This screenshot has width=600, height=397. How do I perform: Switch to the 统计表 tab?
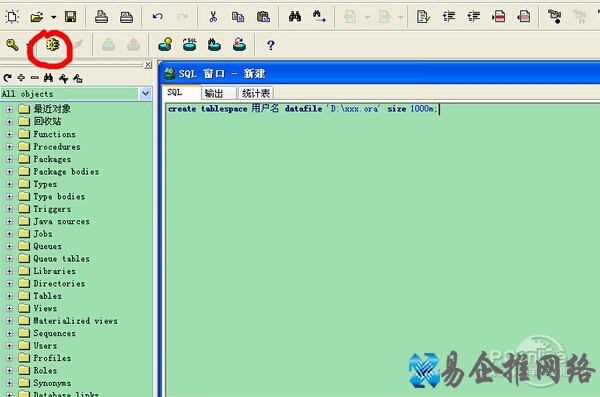coord(256,93)
